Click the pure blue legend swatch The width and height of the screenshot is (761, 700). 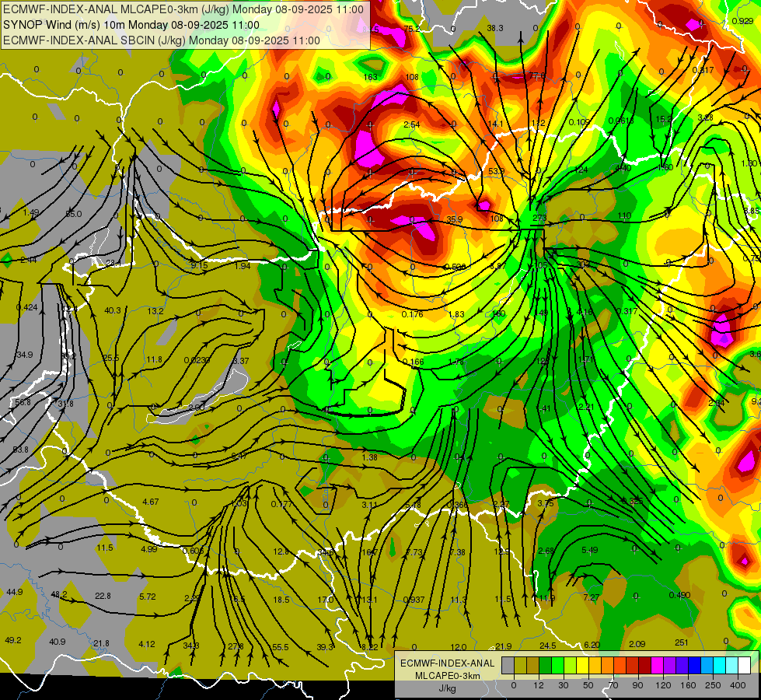pyautogui.click(x=694, y=665)
